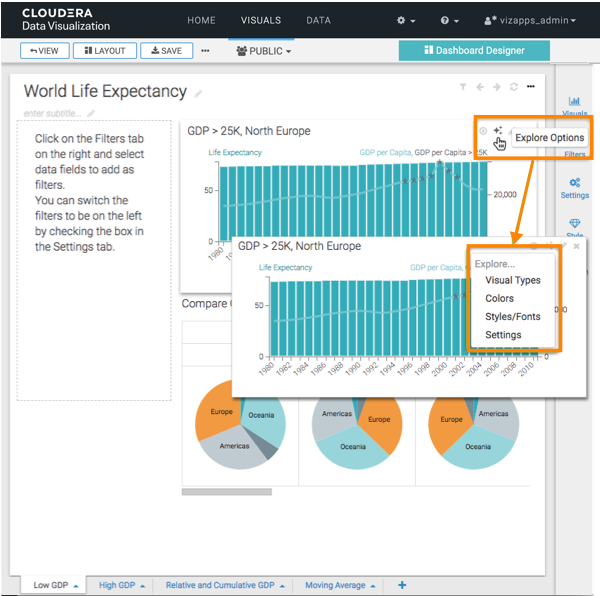Expand the PUBLIC workspace dropdown
This screenshot has width=600, height=596.
pyautogui.click(x=264, y=50)
